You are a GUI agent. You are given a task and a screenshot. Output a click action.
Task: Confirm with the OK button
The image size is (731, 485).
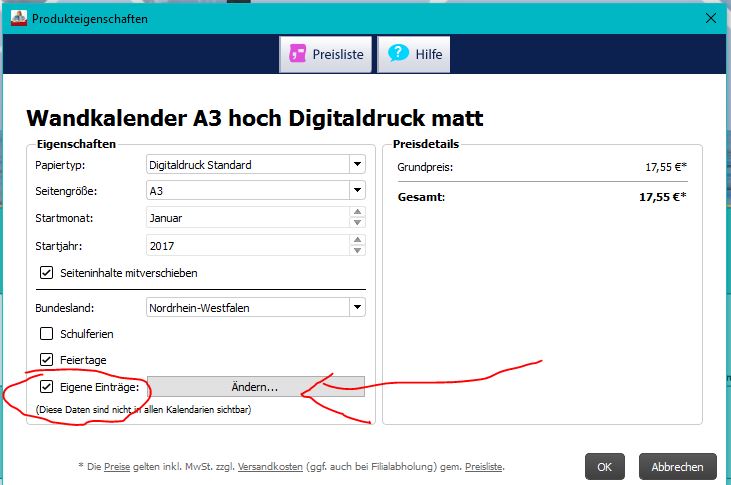605,467
